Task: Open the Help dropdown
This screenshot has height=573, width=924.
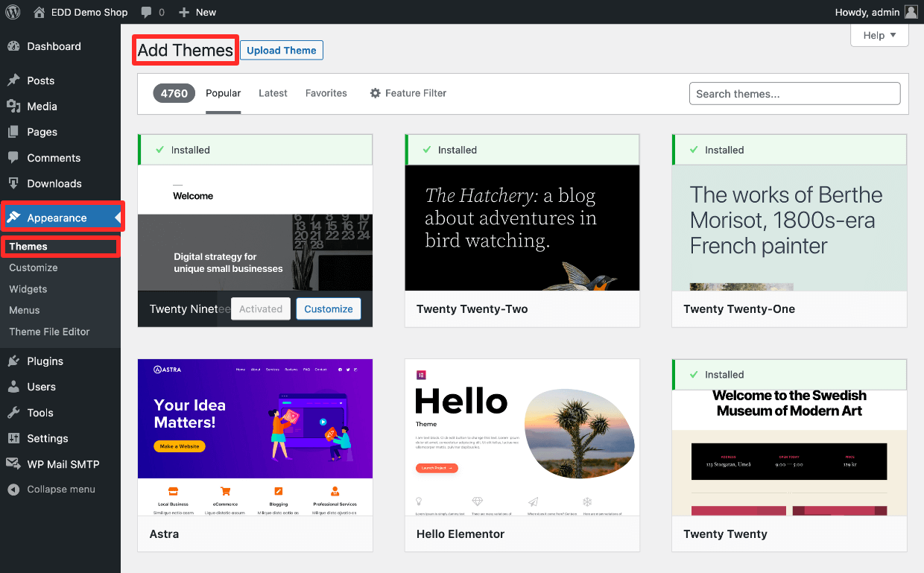Action: coord(879,35)
